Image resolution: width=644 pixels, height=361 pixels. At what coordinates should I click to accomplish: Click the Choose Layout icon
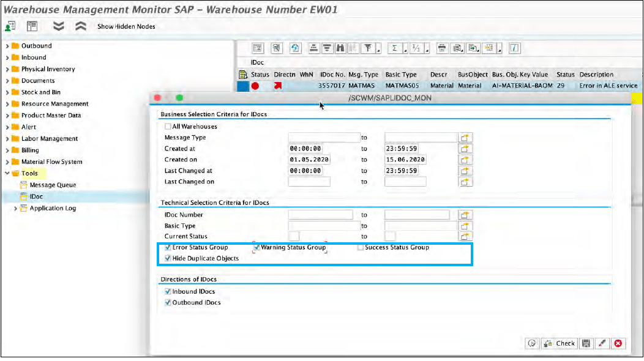click(489, 48)
